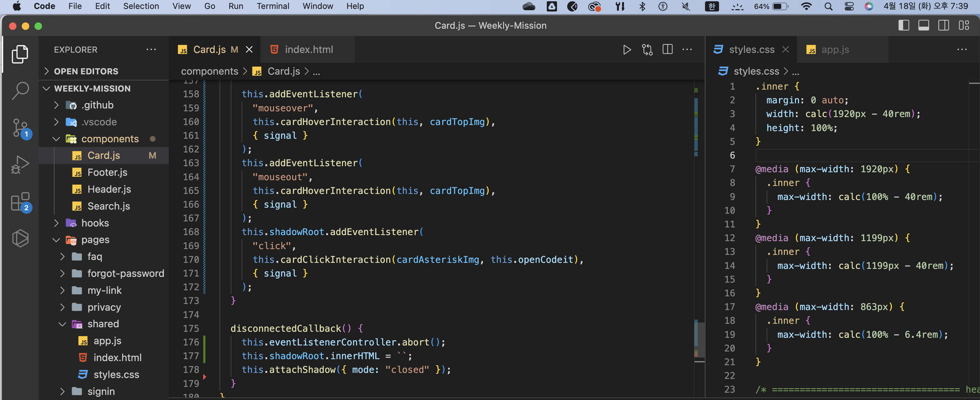Click Customize Layout icon in title bar
The image size is (980, 400).
[964, 26]
